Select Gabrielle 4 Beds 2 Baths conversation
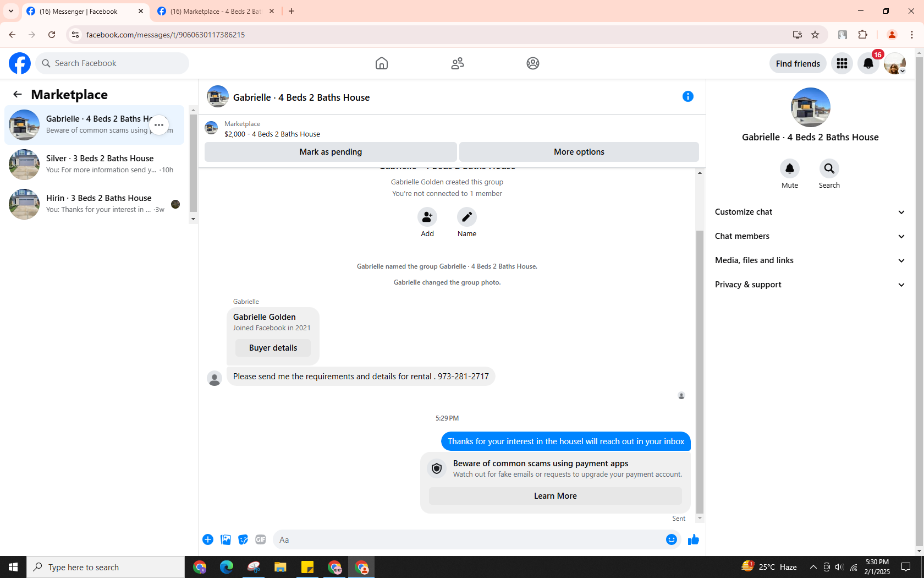The height and width of the screenshot is (578, 924). click(95, 125)
